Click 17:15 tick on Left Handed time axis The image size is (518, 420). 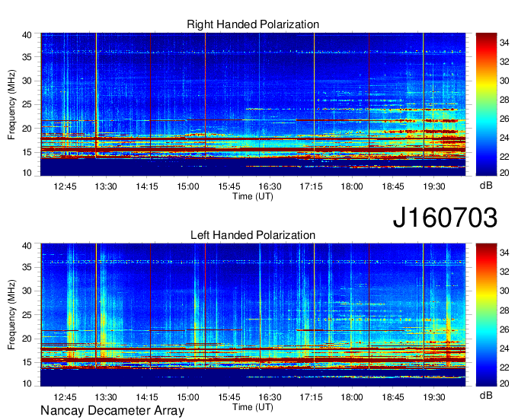pyautogui.click(x=312, y=397)
